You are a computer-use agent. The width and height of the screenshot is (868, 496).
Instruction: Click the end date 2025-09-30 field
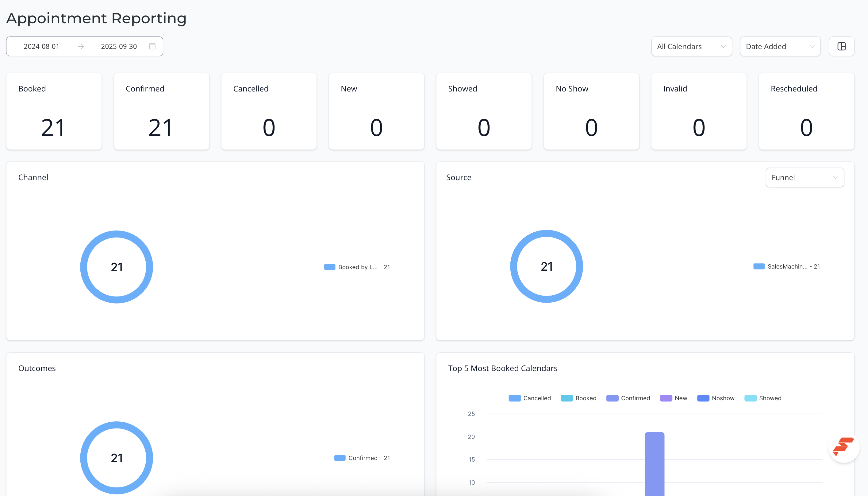119,46
